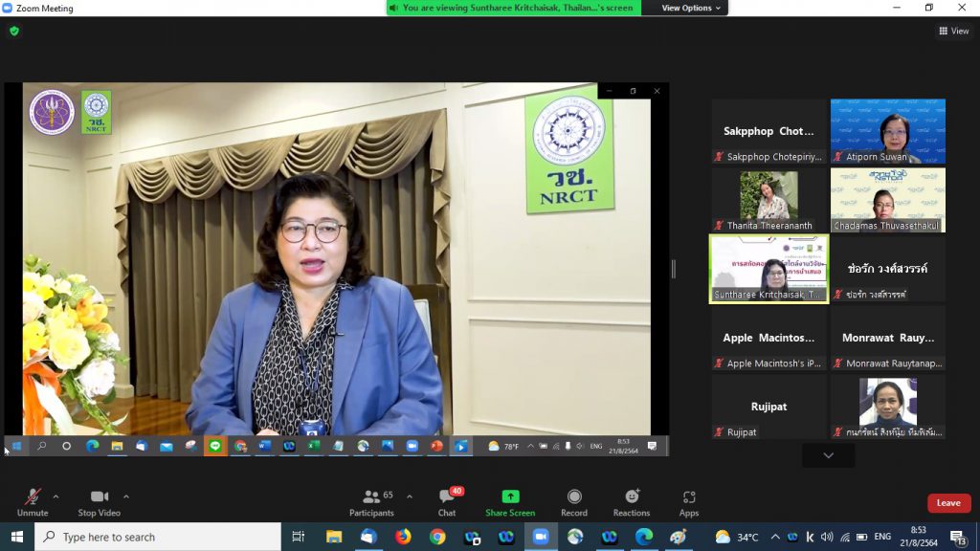Click the green encryption shield icon
Image resolution: width=980 pixels, height=551 pixels.
tap(14, 31)
